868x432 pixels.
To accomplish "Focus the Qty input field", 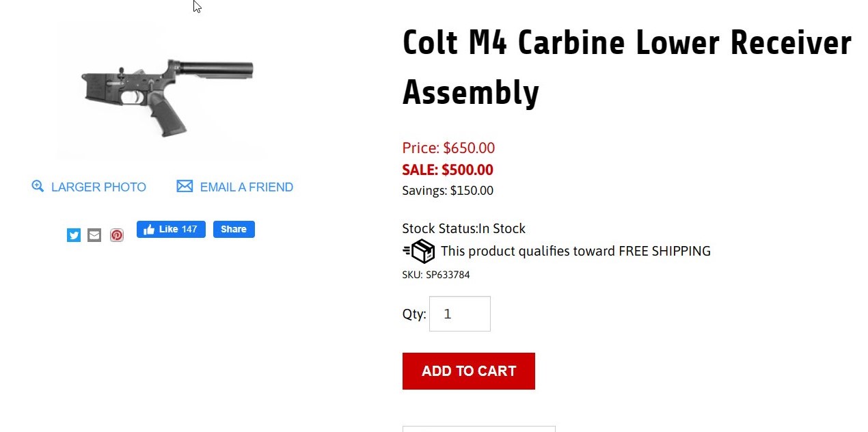I will coord(459,314).
